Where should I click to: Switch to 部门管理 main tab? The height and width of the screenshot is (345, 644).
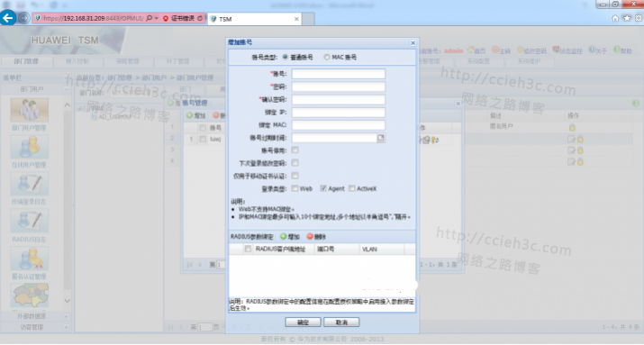[26, 61]
